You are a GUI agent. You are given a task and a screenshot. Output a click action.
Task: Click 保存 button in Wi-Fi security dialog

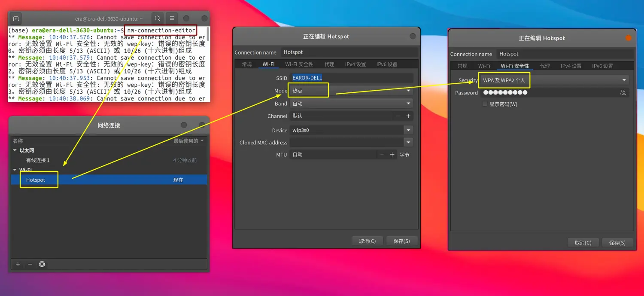pyautogui.click(x=617, y=243)
